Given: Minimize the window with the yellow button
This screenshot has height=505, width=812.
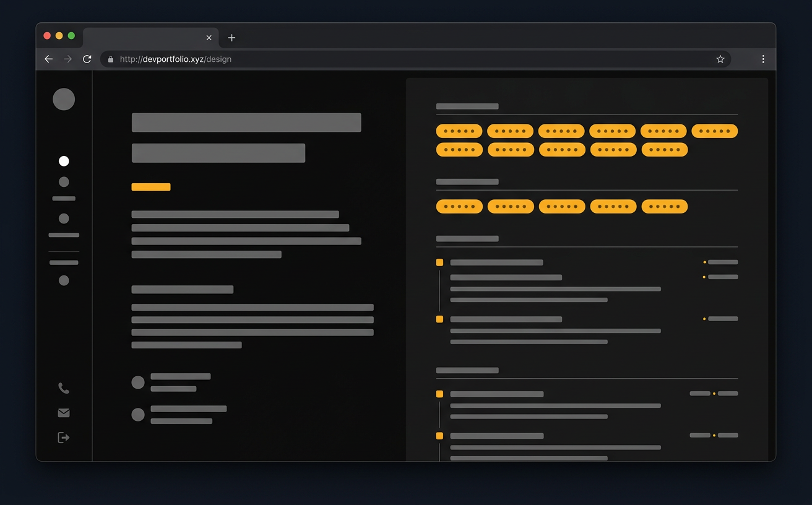Looking at the screenshot, I should point(59,36).
